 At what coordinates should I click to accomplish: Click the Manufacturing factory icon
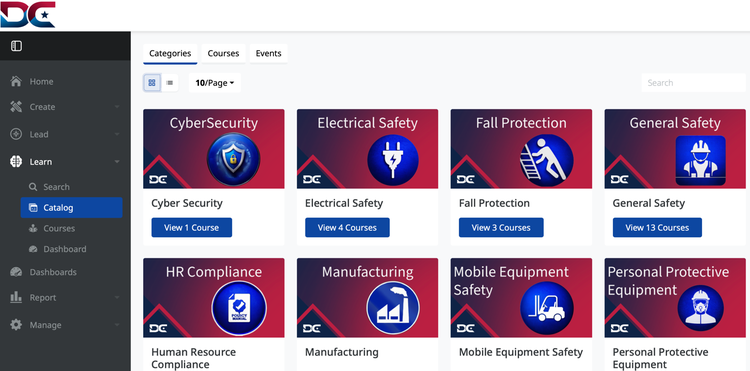[x=393, y=308]
